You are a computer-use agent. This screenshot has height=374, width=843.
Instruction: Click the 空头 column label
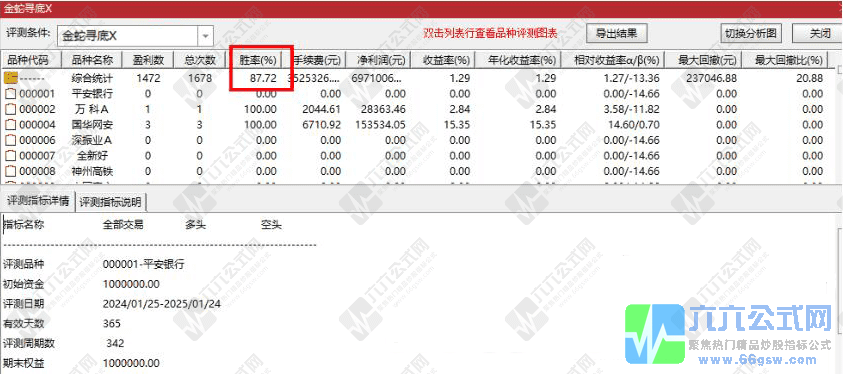point(271,225)
